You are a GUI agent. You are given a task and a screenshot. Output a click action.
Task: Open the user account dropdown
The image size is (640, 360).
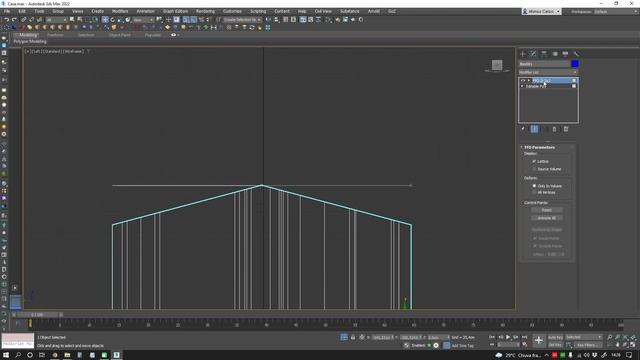click(541, 11)
